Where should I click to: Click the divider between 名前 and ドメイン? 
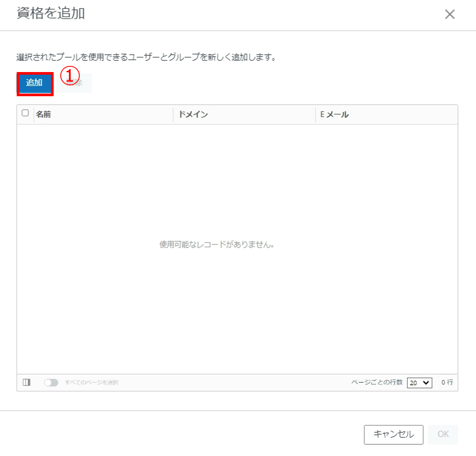pos(174,115)
